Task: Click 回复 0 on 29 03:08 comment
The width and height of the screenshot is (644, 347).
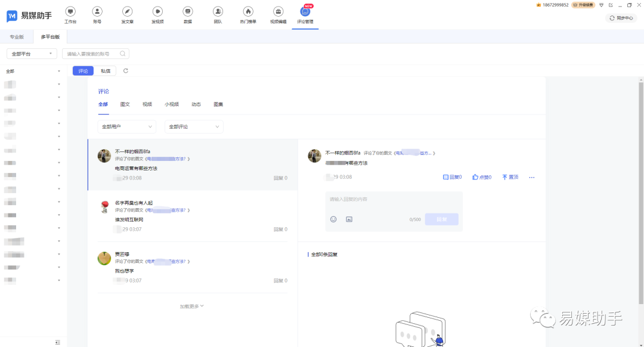Action: [x=280, y=178]
